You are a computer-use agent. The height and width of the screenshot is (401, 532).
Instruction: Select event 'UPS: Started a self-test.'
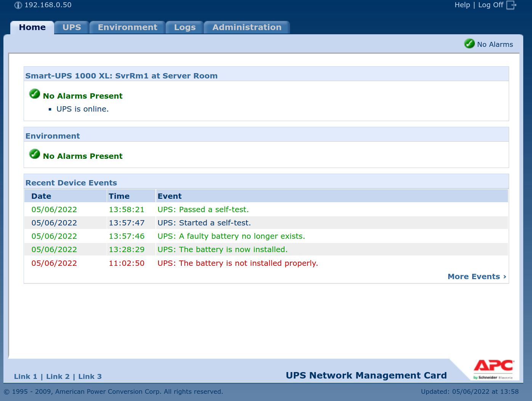click(x=204, y=223)
